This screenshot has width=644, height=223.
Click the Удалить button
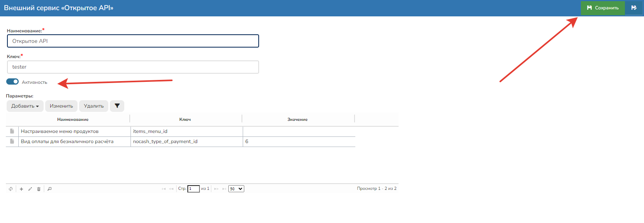pos(94,106)
